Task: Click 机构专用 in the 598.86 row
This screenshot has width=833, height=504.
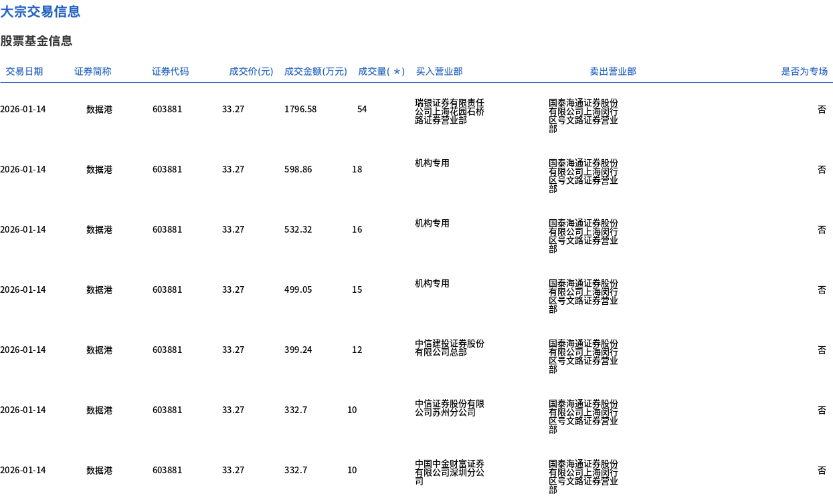Action: 432,163
